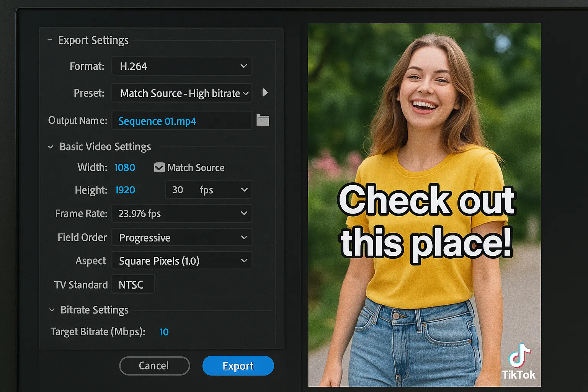The image size is (588, 392).
Task: Click the TV Standard label text
Action: point(81,285)
